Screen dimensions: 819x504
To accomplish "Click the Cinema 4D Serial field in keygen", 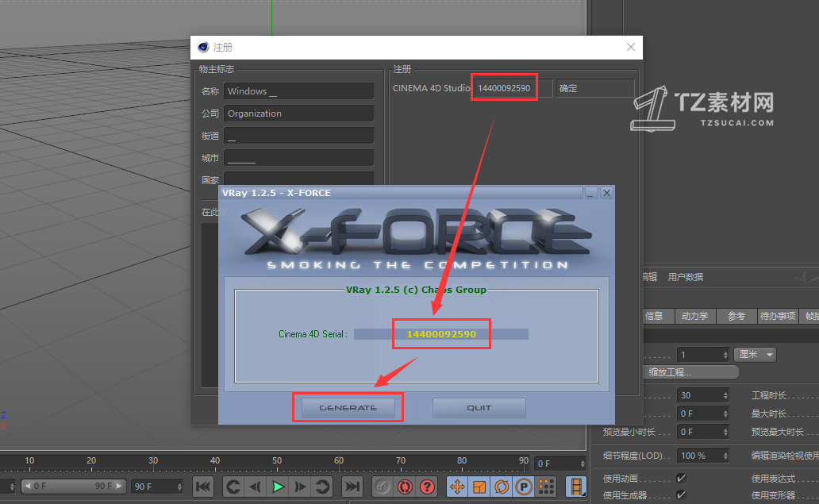I will pyautogui.click(x=441, y=333).
